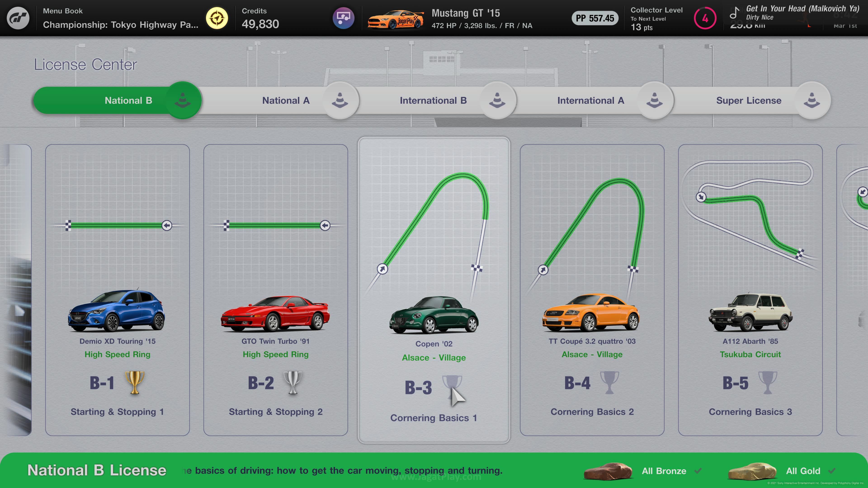Select the green Copen '02 car
Screen dimensions: 868x488
(x=434, y=315)
